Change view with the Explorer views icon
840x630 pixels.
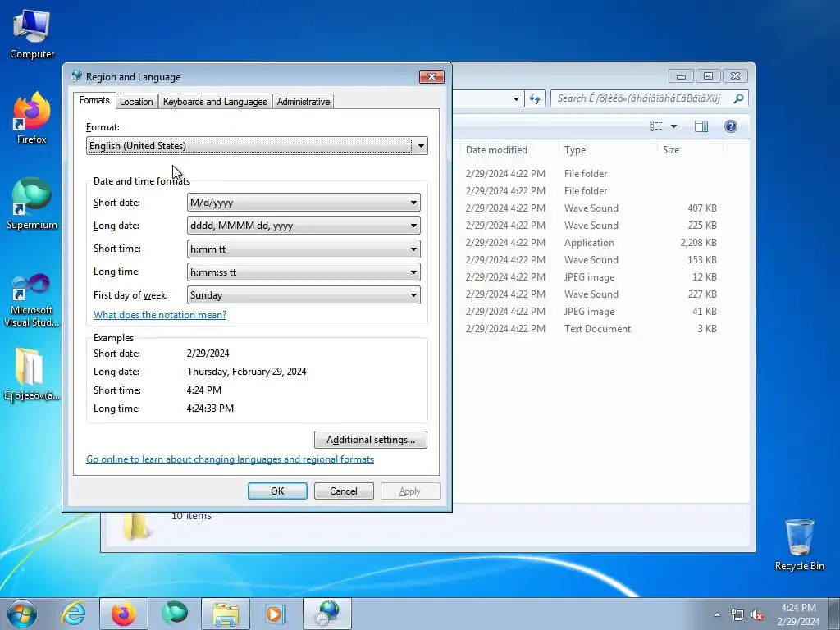656,126
